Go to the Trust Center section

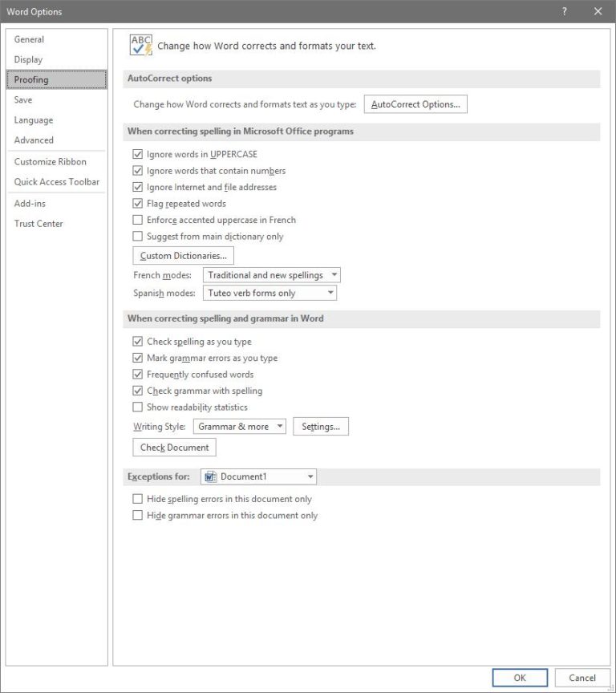(x=38, y=224)
